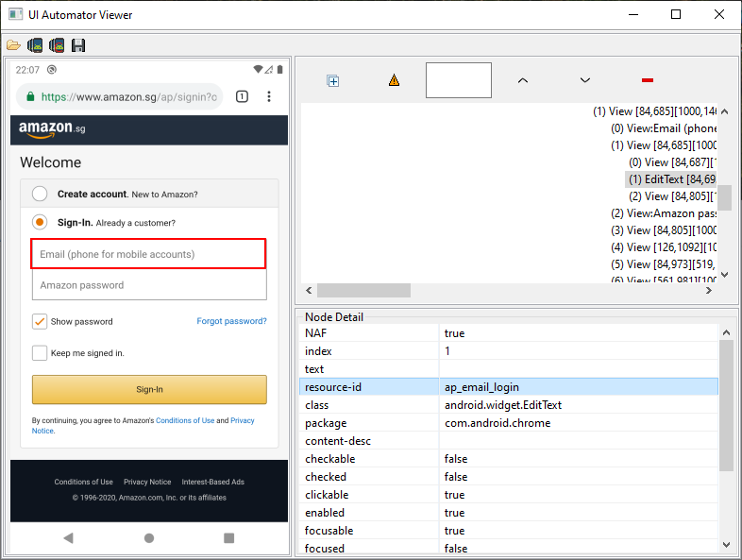Select tree node (1) EditText [84,69
The height and width of the screenshot is (560, 742).
(672, 179)
